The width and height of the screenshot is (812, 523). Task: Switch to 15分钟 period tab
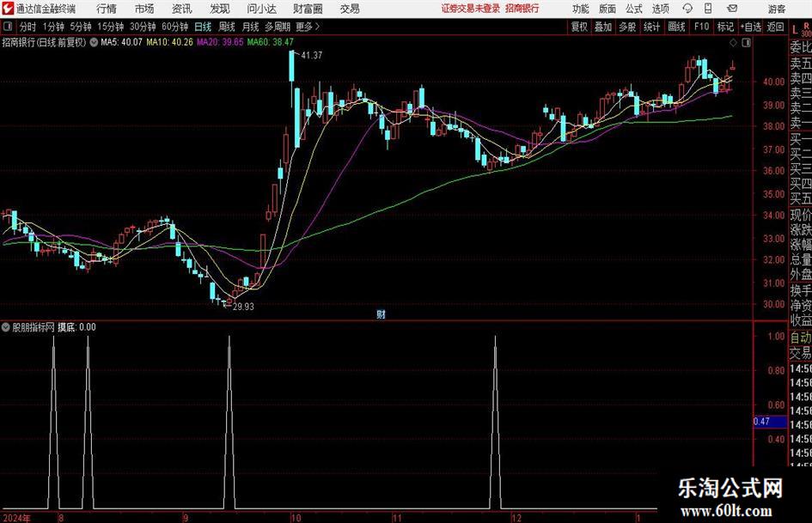[110, 27]
